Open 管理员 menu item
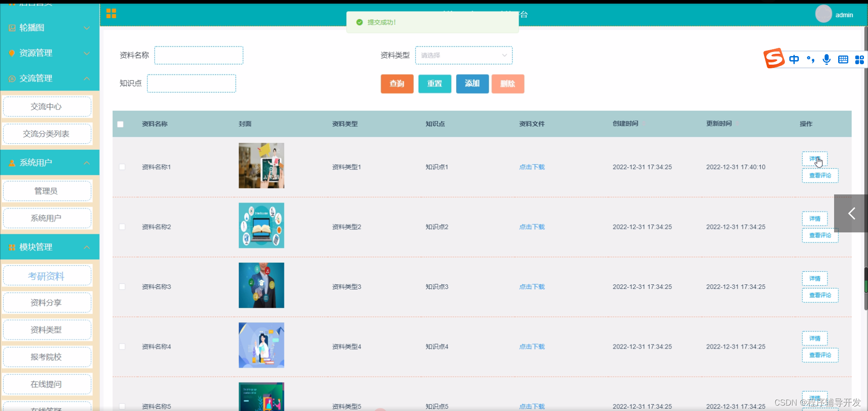 47,191
